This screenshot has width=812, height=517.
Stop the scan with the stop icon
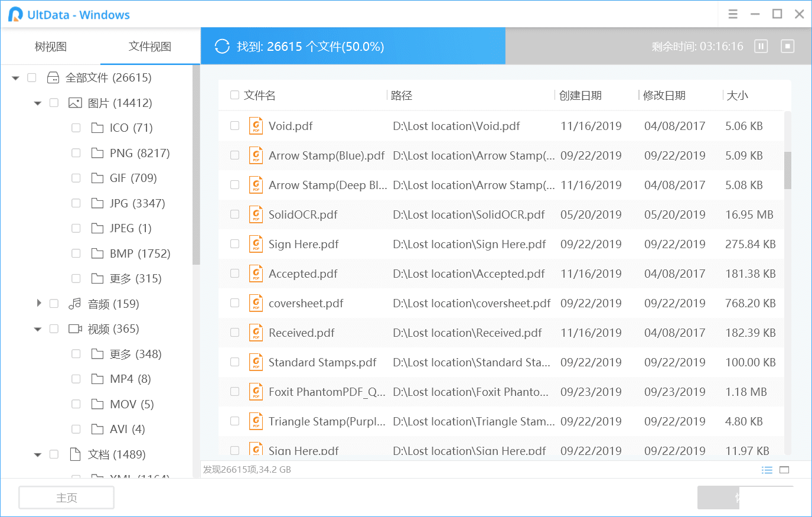tap(788, 46)
